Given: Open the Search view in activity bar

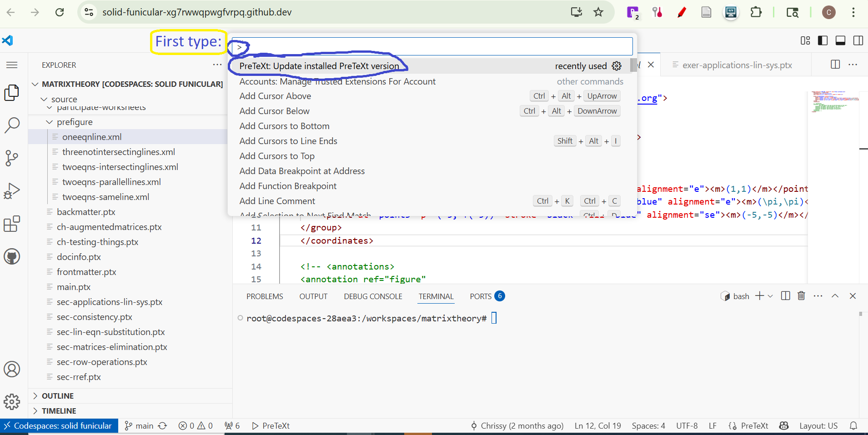Looking at the screenshot, I should [x=12, y=125].
